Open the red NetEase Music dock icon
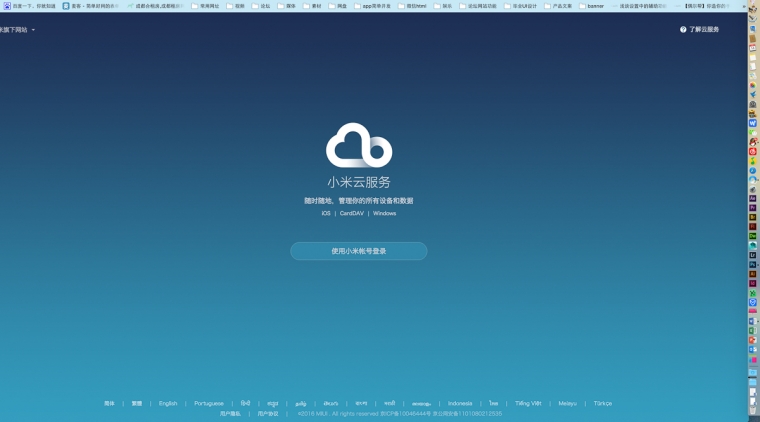Viewport: 760px width, 422px height. coord(753,152)
